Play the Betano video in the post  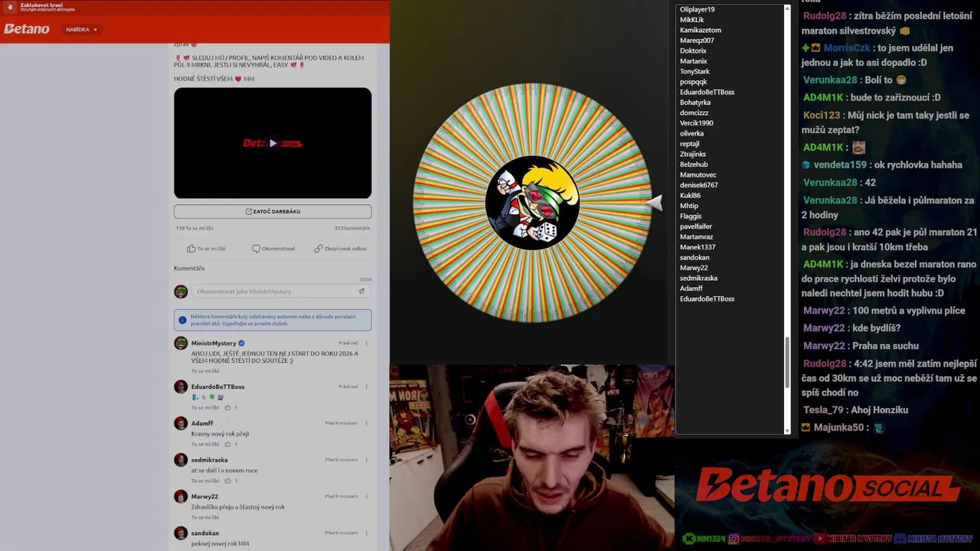pos(273,143)
